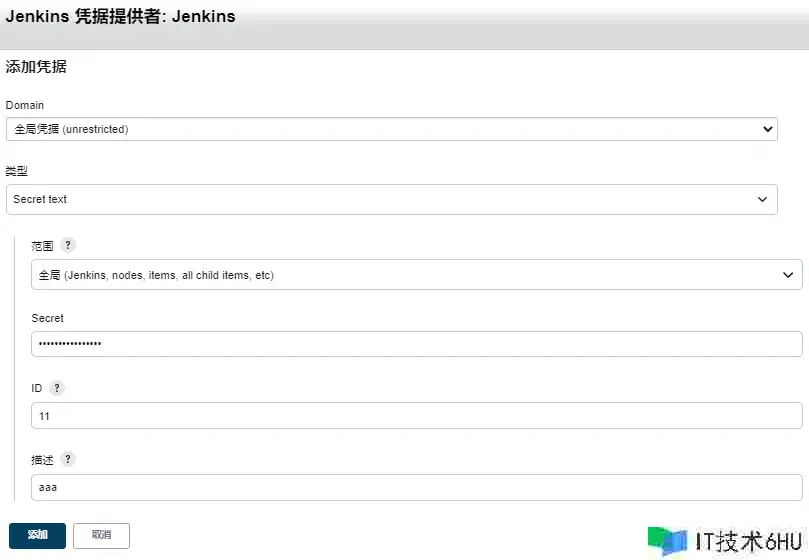Open the help tooltip next to ID
Screen dimensions: 809x560
[x=57, y=388]
